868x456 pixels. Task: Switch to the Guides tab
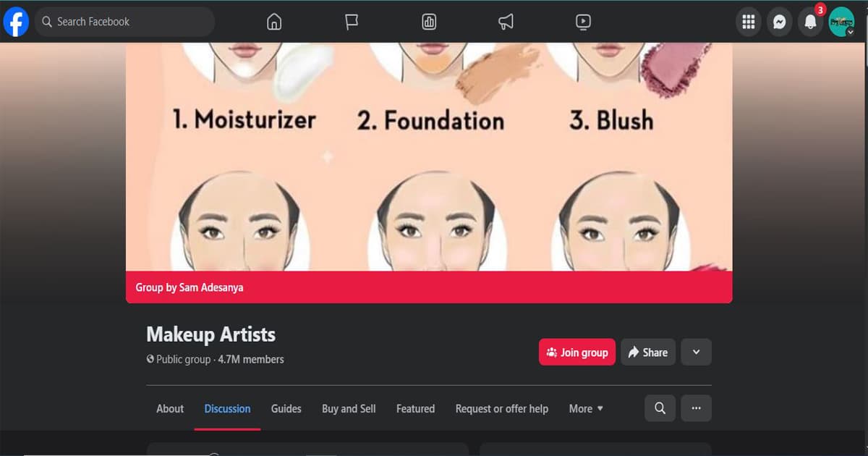coord(286,408)
